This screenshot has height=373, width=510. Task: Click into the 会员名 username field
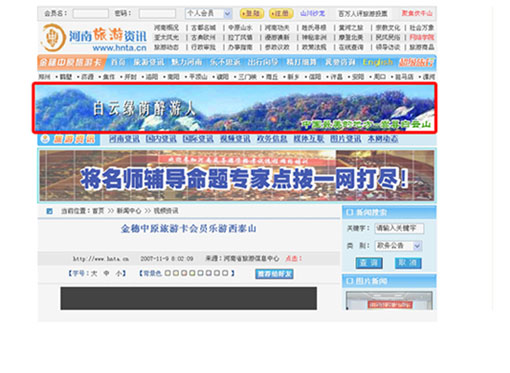[x=91, y=14]
